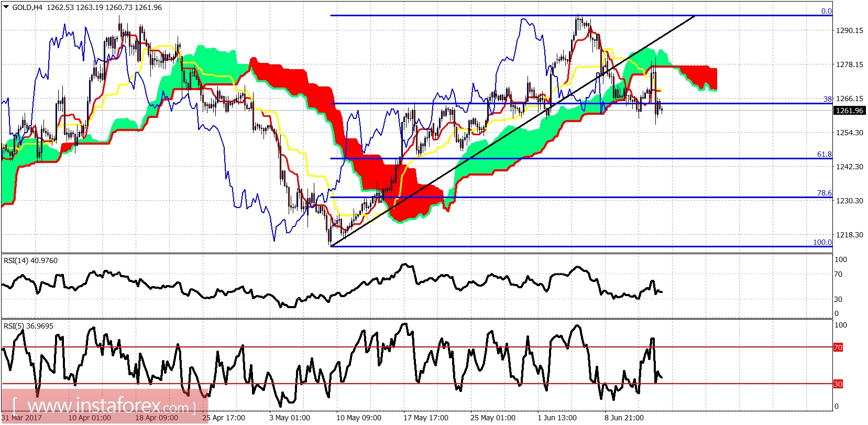This screenshot has height=425, width=868.
Task: Click the OHLC values starting 1262.53 in the header
Action: (104, 7)
